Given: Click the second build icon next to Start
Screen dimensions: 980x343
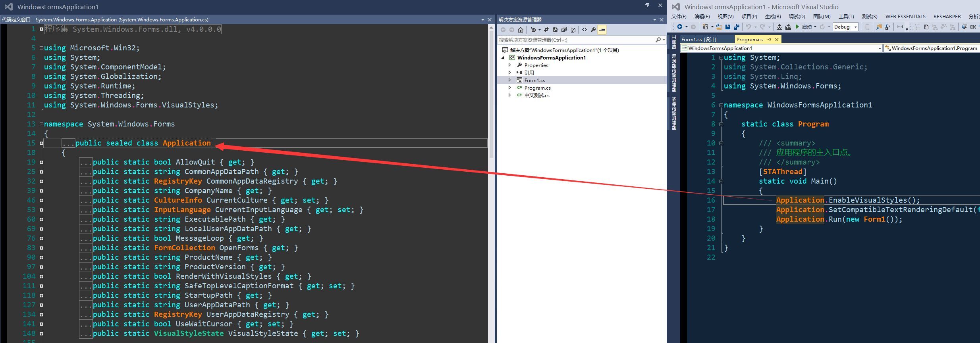Looking at the screenshot, I should [x=788, y=27].
